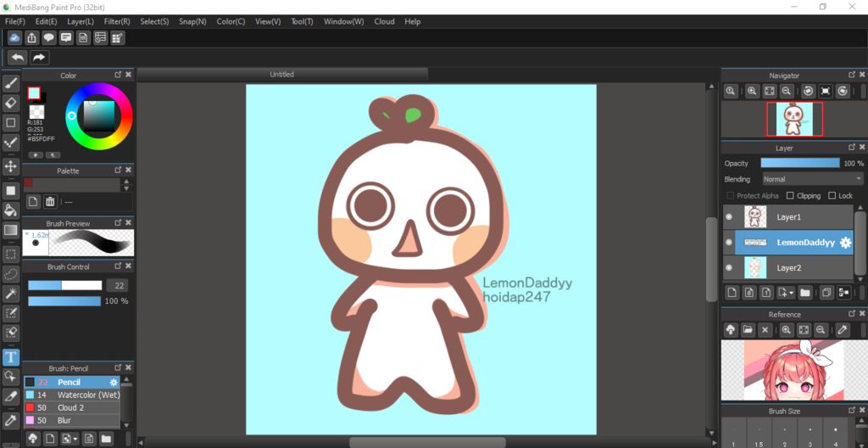Activate the Text tool
The height and width of the screenshot is (448, 868).
(10, 357)
